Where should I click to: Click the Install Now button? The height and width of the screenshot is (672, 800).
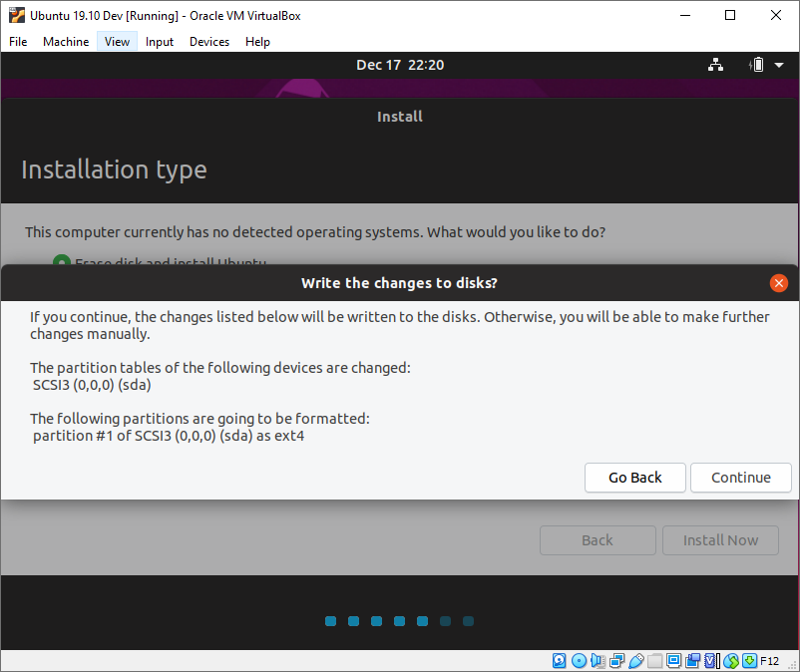[x=720, y=540]
